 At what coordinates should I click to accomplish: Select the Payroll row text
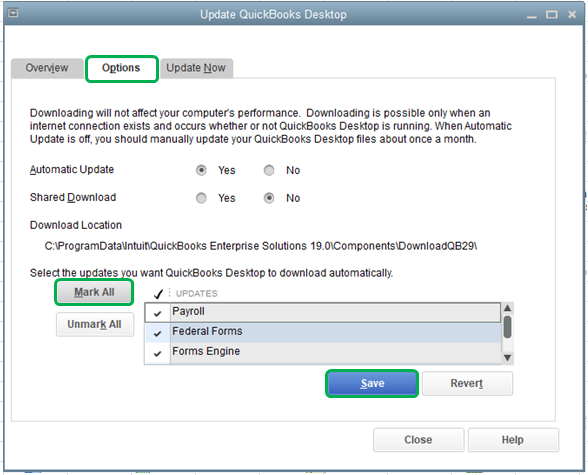pyautogui.click(x=188, y=311)
